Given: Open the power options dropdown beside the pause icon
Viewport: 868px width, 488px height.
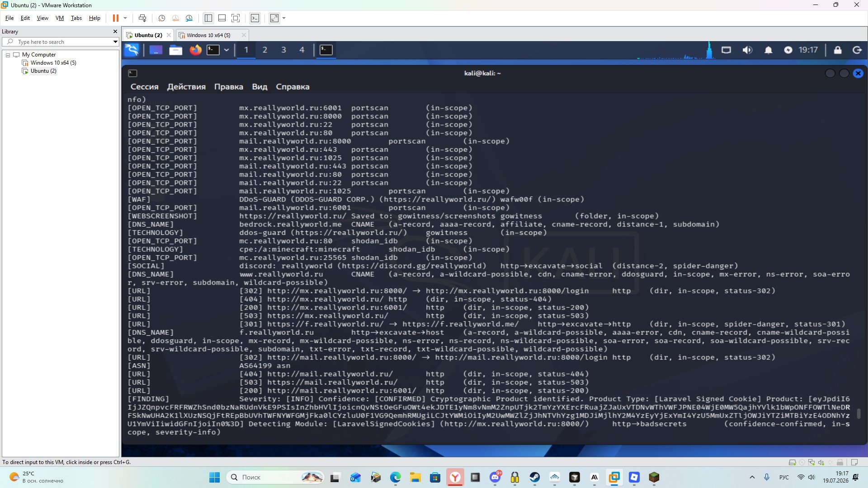Looking at the screenshot, I should (x=125, y=18).
